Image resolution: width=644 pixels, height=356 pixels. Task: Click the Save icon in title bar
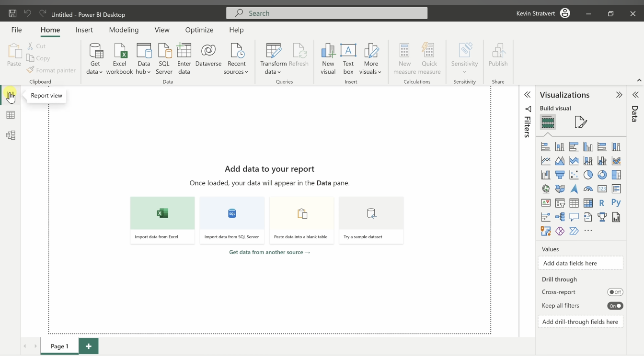12,14
